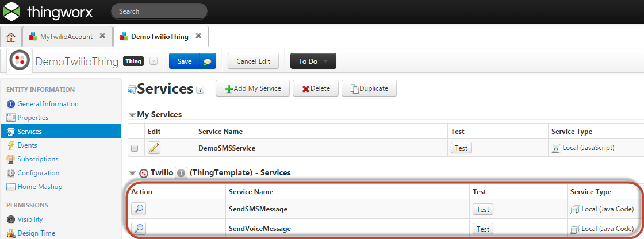Screen dimensions: 644x239
Task: Click the Local (JavaScript) service type icon
Action: (x=555, y=148)
